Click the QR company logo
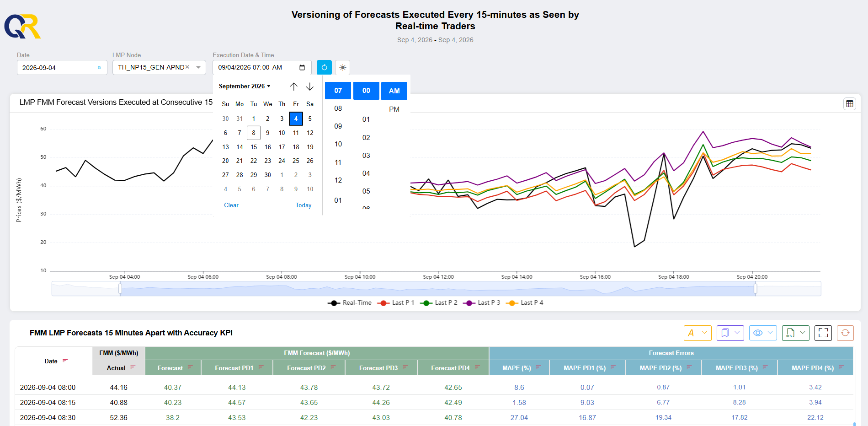 (x=23, y=27)
